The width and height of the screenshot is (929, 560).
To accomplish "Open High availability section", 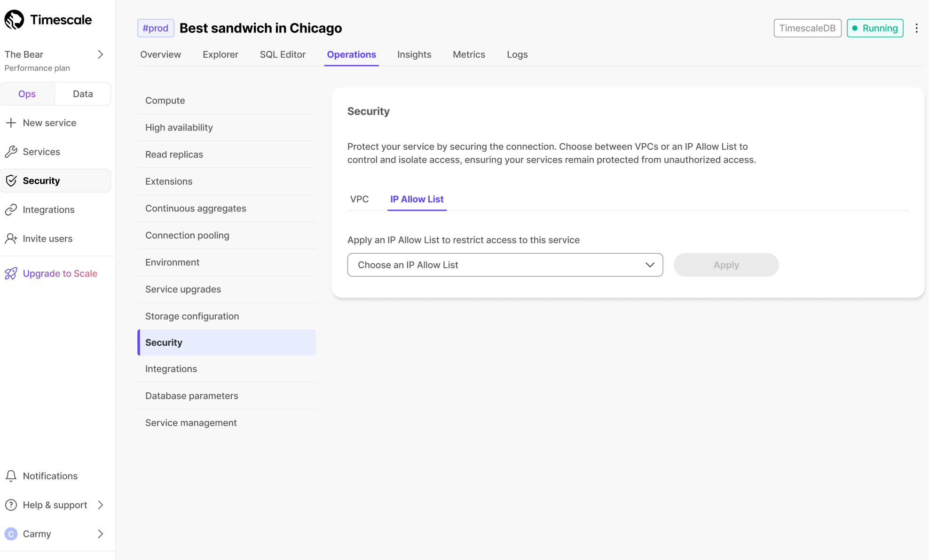I will tap(227, 127).
